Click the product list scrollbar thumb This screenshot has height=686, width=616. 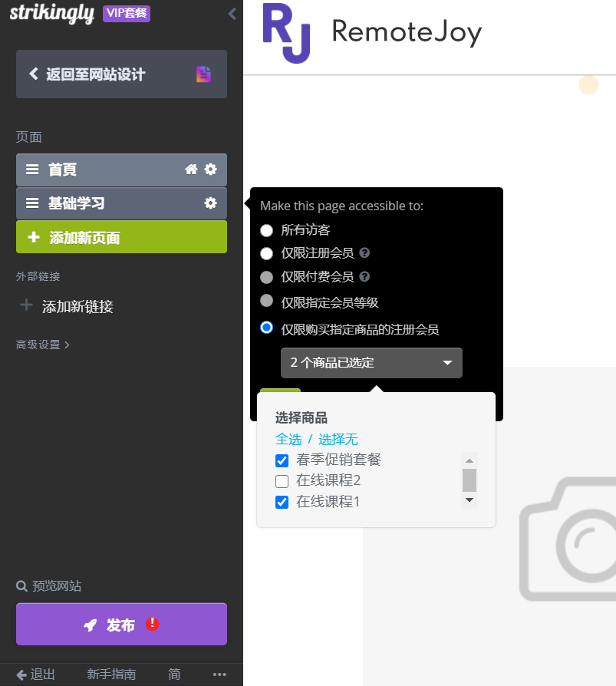(469, 480)
